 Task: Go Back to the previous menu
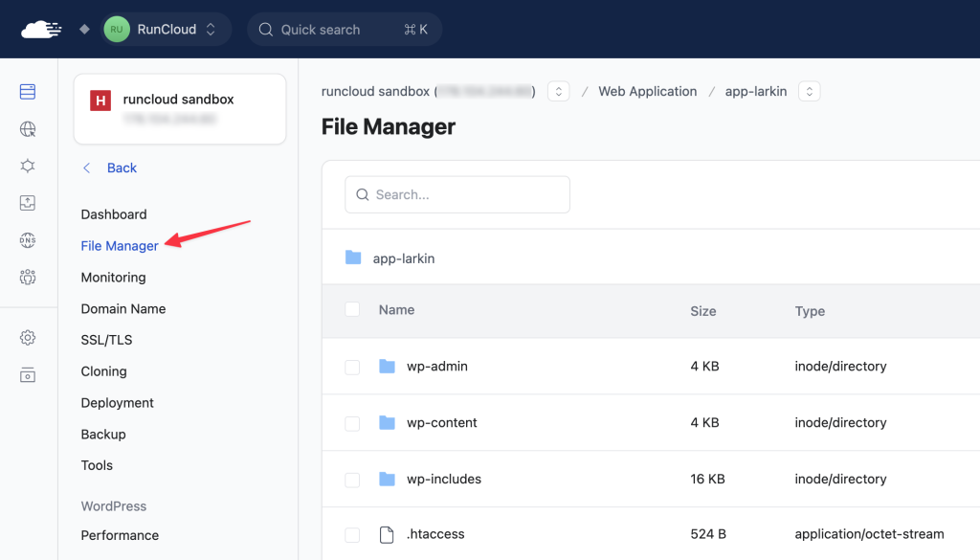tap(122, 168)
